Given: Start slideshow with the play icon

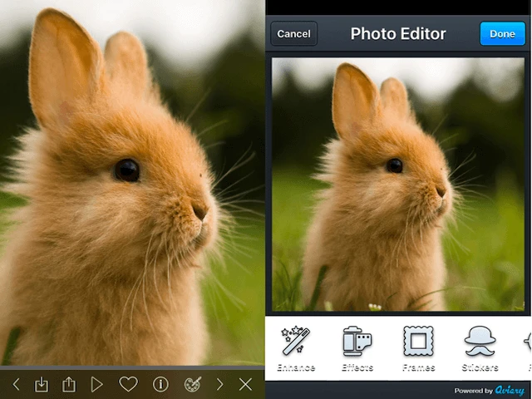Looking at the screenshot, I should pyautogui.click(x=97, y=384).
